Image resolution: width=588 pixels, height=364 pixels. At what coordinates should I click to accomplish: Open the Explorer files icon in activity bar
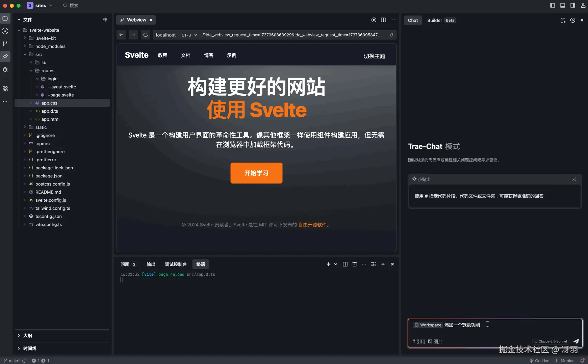pyautogui.click(x=5, y=18)
